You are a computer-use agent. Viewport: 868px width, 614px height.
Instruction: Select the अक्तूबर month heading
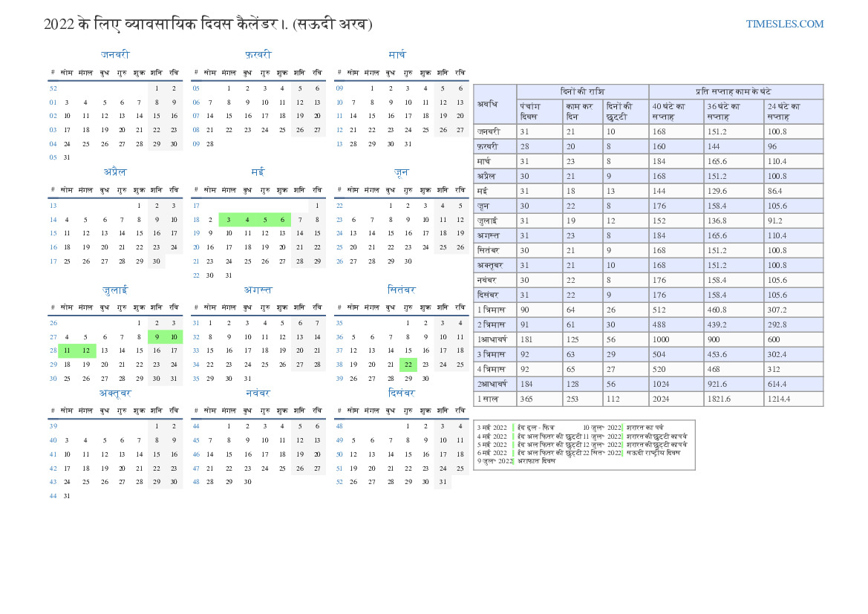point(115,393)
